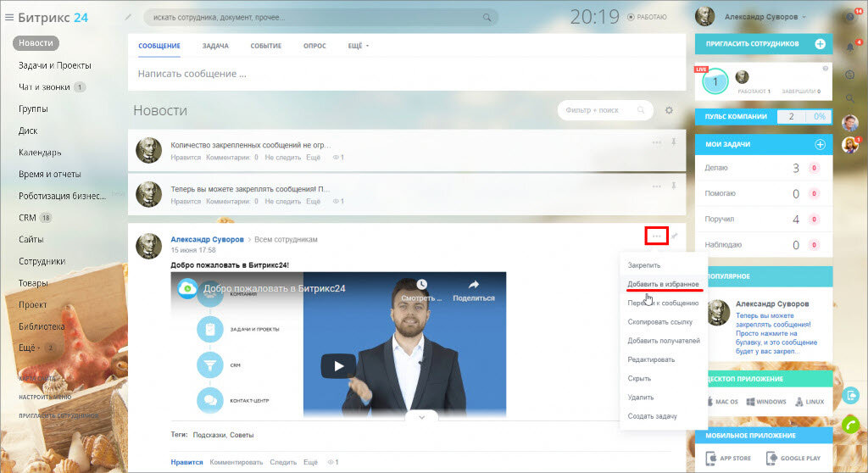Open the hamburger main menu icon
The image size is (868, 473).
(x=8, y=17)
